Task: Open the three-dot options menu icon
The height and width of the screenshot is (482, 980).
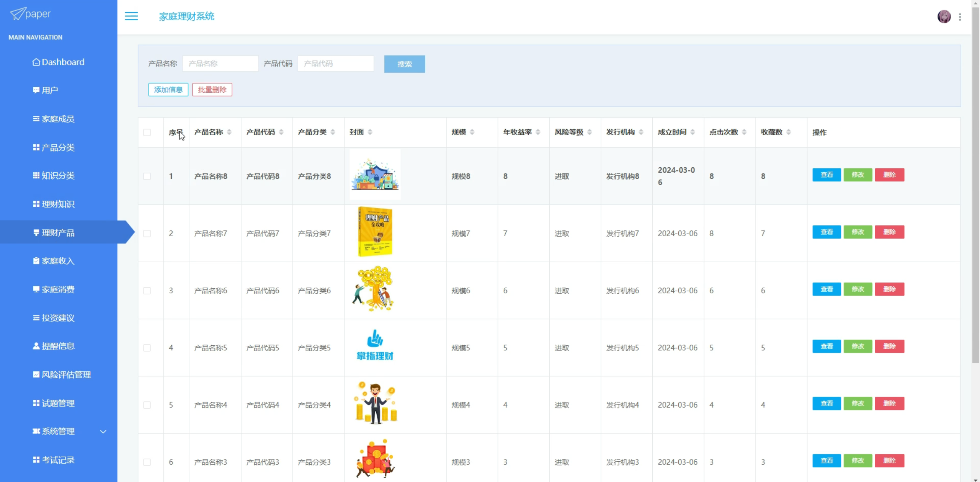Action: [960, 17]
